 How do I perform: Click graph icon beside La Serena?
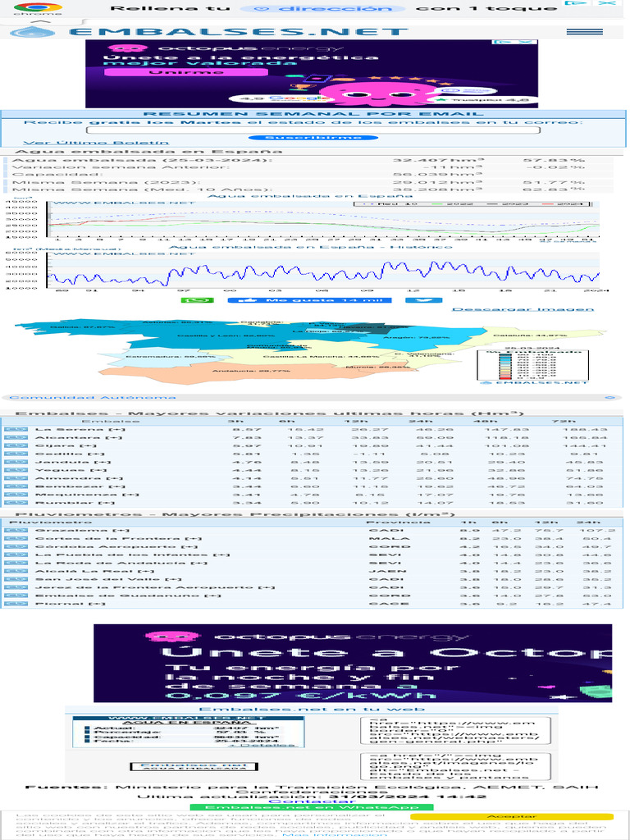click(16, 430)
